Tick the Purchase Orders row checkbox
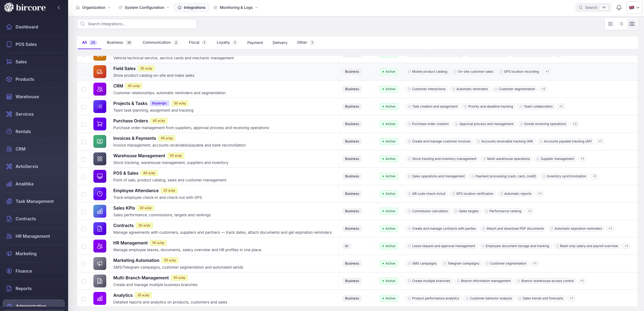This screenshot has height=311, width=644. click(x=83, y=125)
